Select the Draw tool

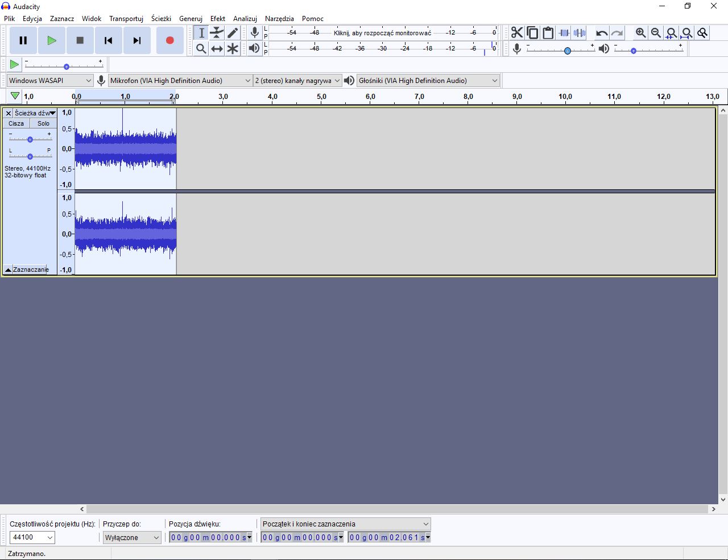[233, 32]
